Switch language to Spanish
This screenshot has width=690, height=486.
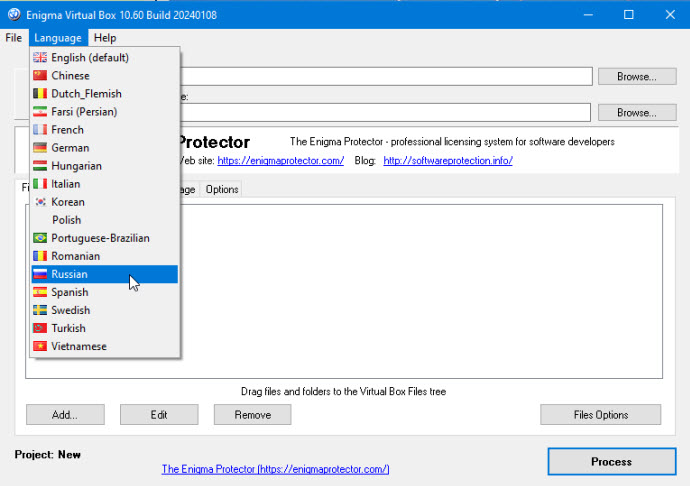pyautogui.click(x=105, y=292)
